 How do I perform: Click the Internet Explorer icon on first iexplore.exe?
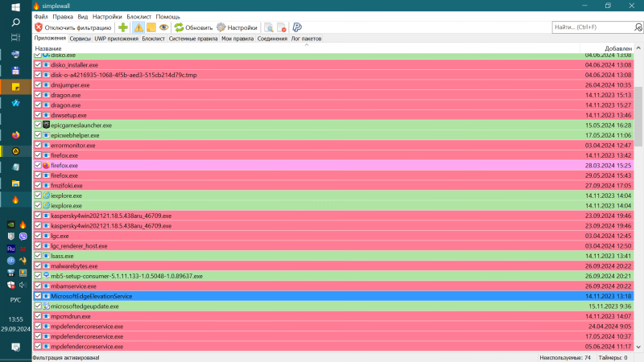click(47, 195)
